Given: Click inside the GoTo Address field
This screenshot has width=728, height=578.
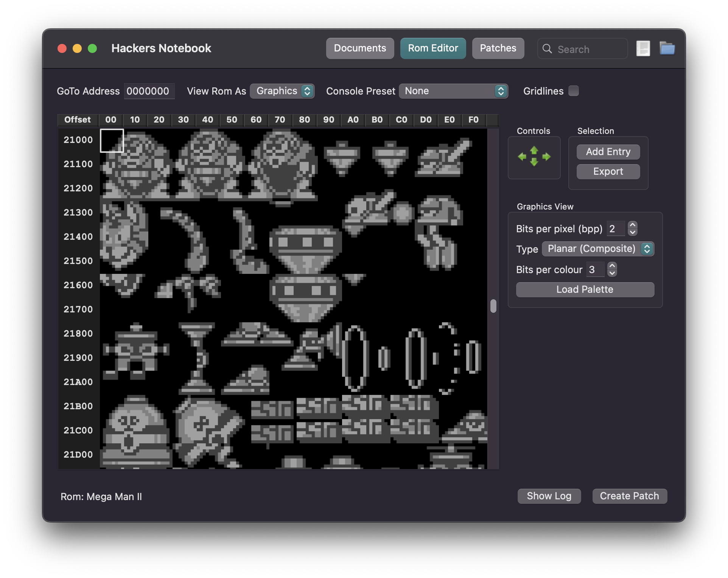Looking at the screenshot, I should (149, 91).
